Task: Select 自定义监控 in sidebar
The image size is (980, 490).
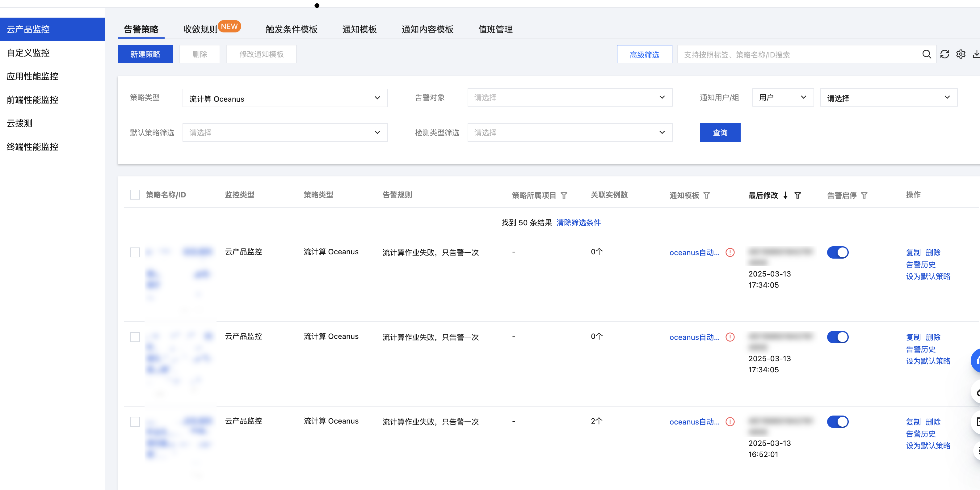Action: point(28,53)
